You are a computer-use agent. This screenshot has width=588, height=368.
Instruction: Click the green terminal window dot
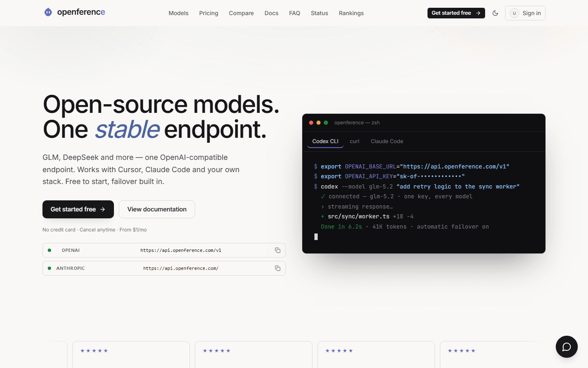click(x=326, y=123)
